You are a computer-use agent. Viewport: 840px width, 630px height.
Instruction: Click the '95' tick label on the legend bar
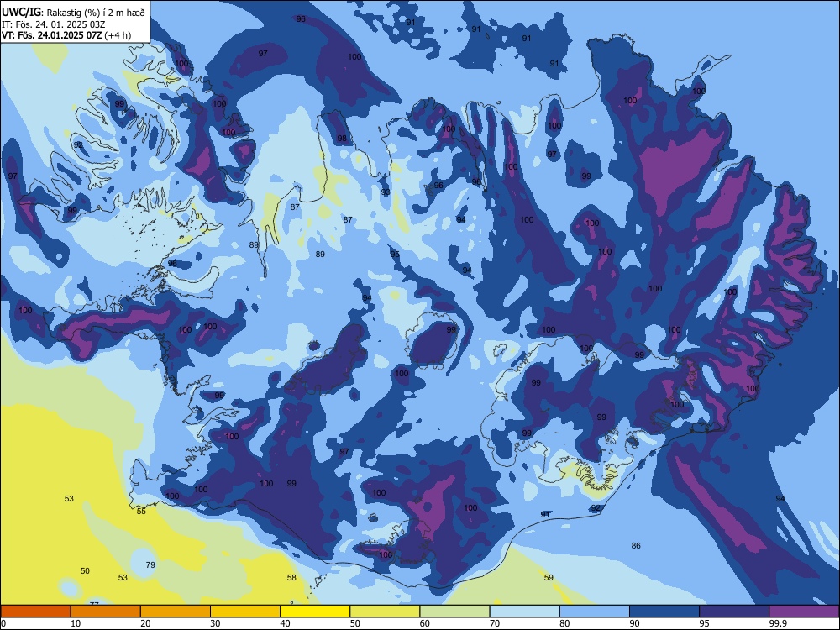[x=704, y=623]
